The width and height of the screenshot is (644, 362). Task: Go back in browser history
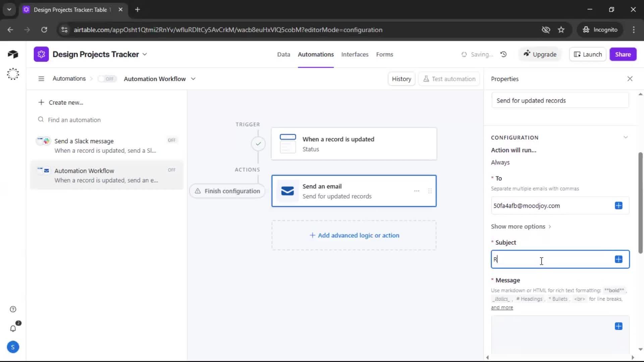pos(10,30)
